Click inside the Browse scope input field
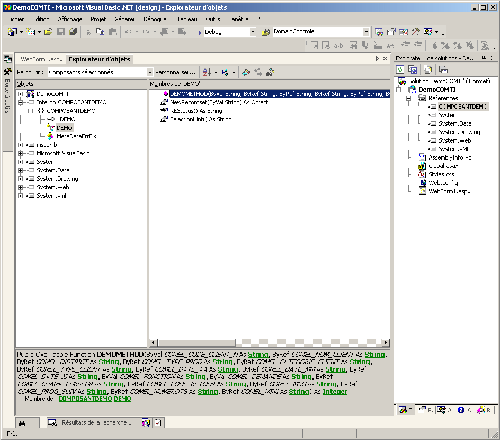Image resolution: width=500 pixels, height=440 pixels. [97, 72]
